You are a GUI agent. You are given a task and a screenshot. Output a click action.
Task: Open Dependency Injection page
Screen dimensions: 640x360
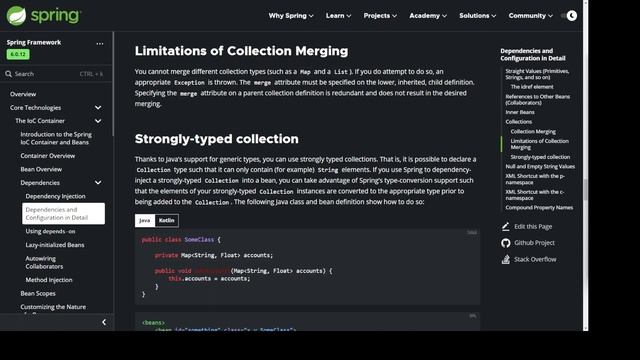point(56,196)
